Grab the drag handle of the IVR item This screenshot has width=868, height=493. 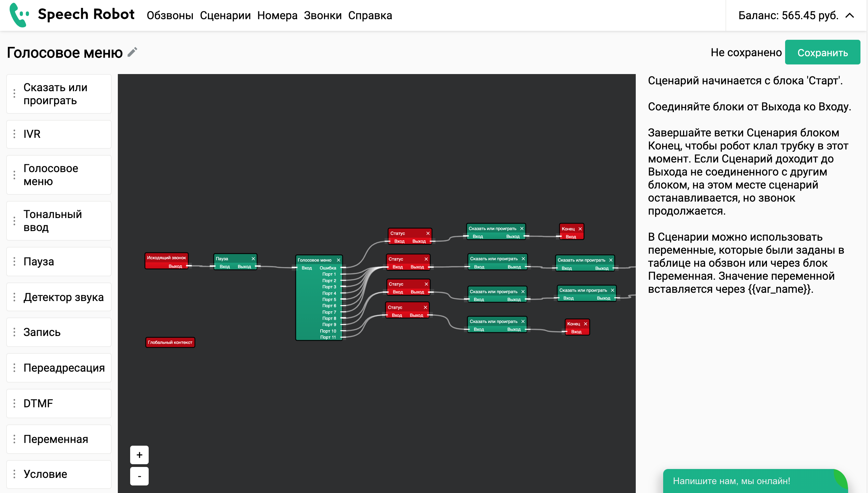tap(14, 134)
